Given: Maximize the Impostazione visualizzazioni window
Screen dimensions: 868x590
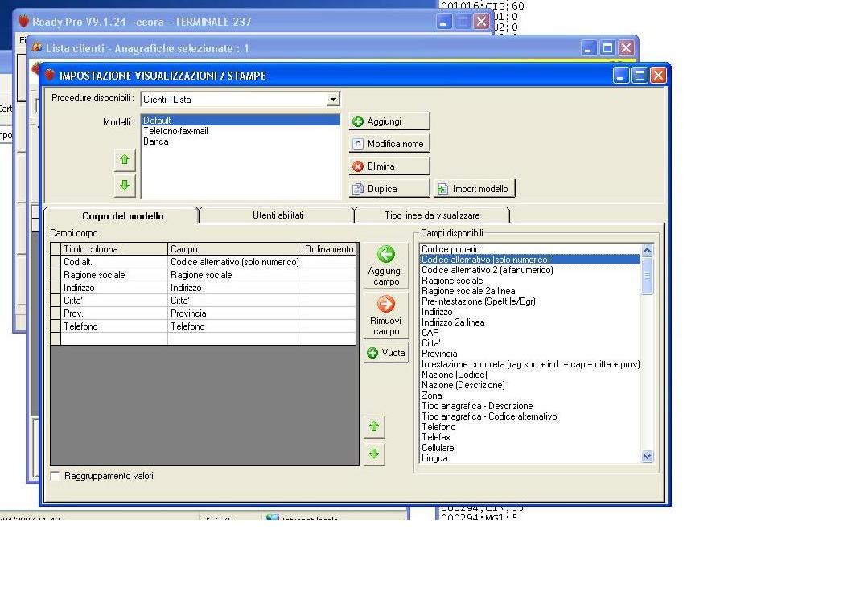Looking at the screenshot, I should (640, 76).
